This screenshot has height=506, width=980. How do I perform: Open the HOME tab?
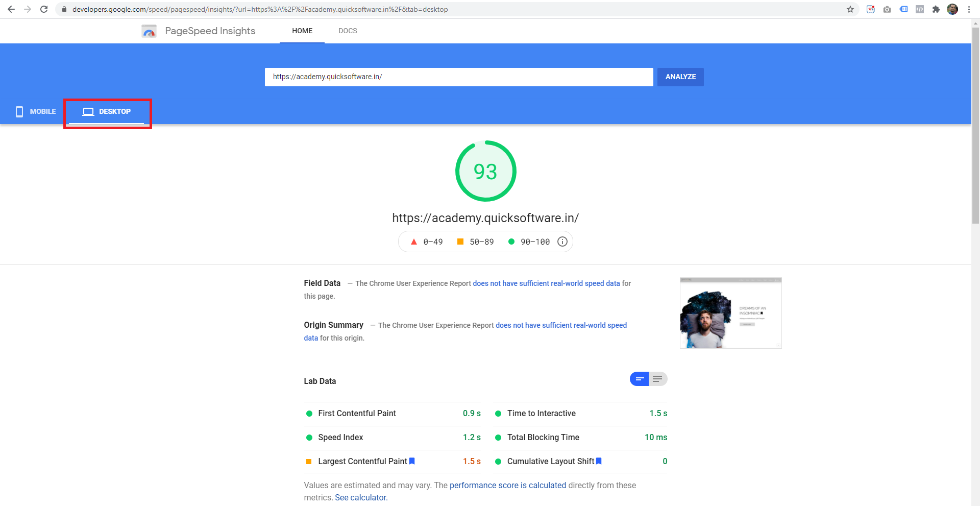pyautogui.click(x=302, y=31)
